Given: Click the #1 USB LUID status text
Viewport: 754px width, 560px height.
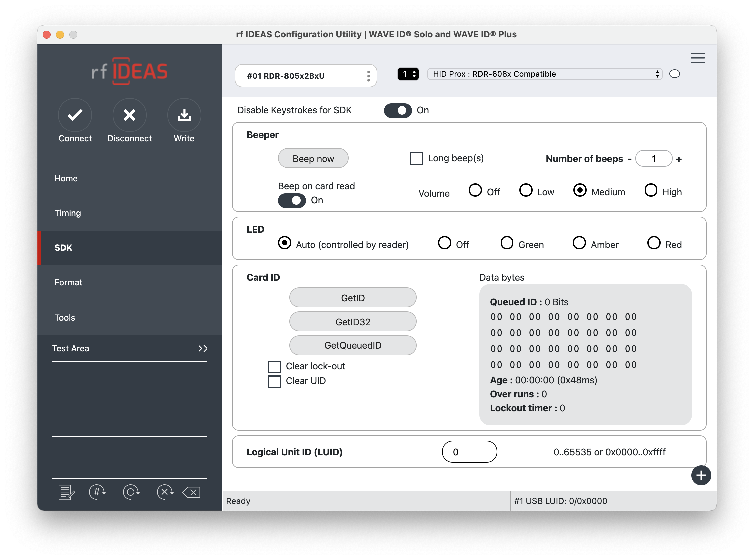Looking at the screenshot, I should [x=560, y=501].
